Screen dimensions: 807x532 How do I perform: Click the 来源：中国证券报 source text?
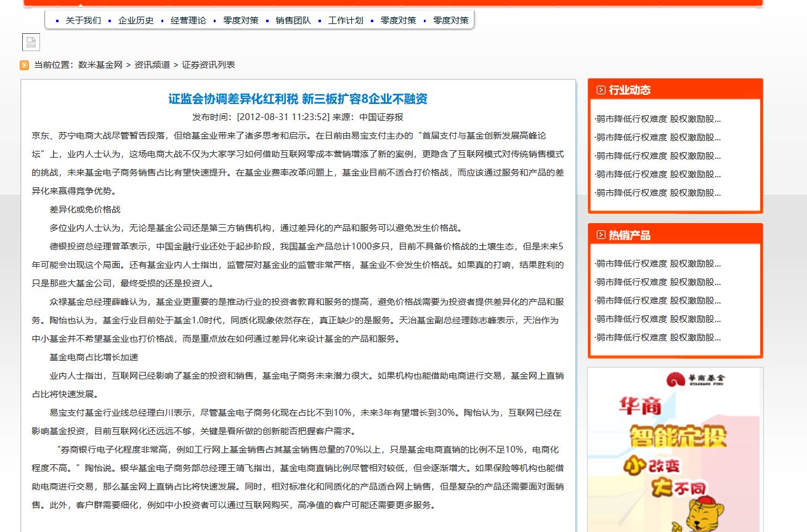click(368, 117)
